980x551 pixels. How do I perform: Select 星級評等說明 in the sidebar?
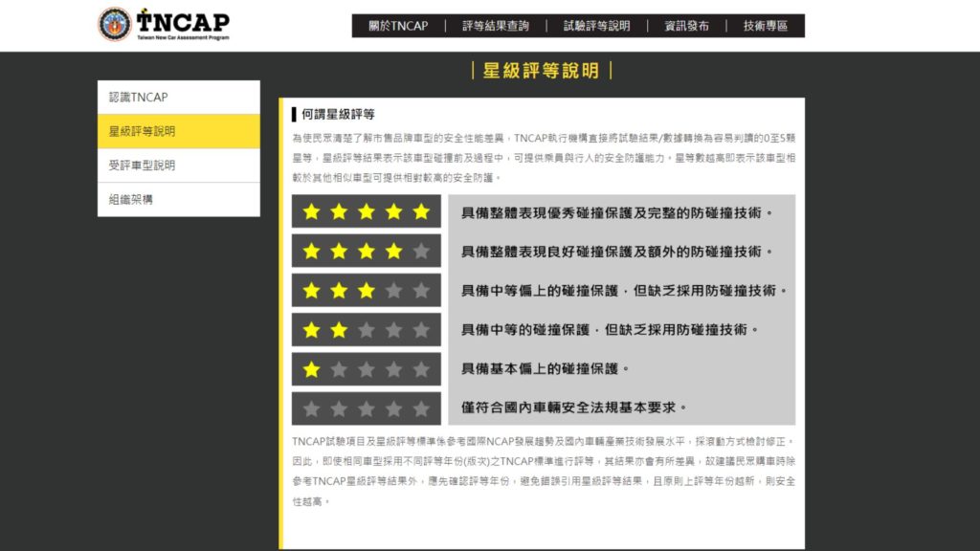point(179,131)
